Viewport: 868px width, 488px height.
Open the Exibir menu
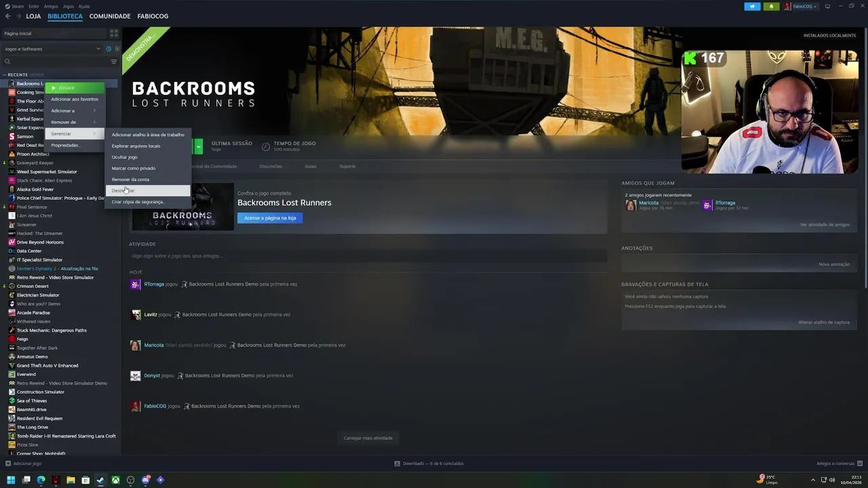(x=34, y=6)
